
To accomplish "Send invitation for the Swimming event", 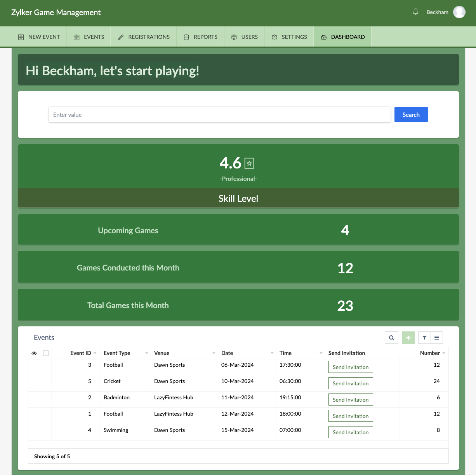I will (x=351, y=432).
